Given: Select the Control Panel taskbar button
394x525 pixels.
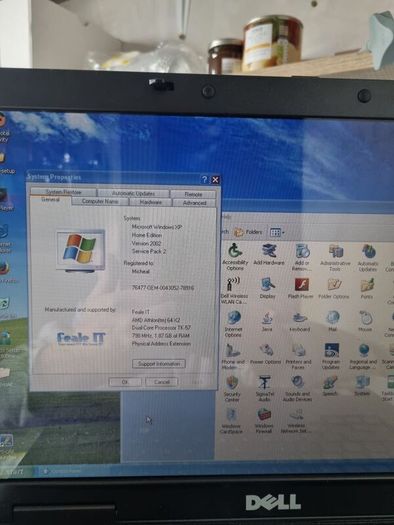Looking at the screenshot, I should [x=64, y=471].
